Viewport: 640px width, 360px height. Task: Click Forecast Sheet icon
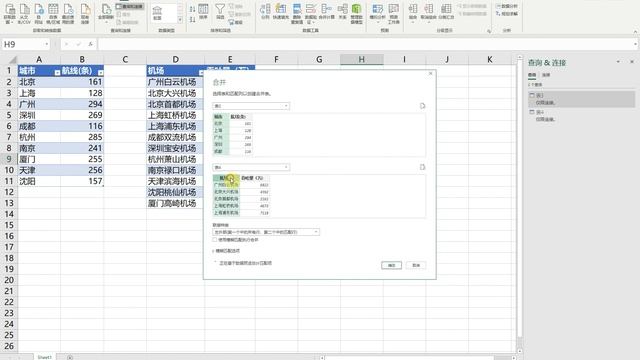(x=393, y=14)
